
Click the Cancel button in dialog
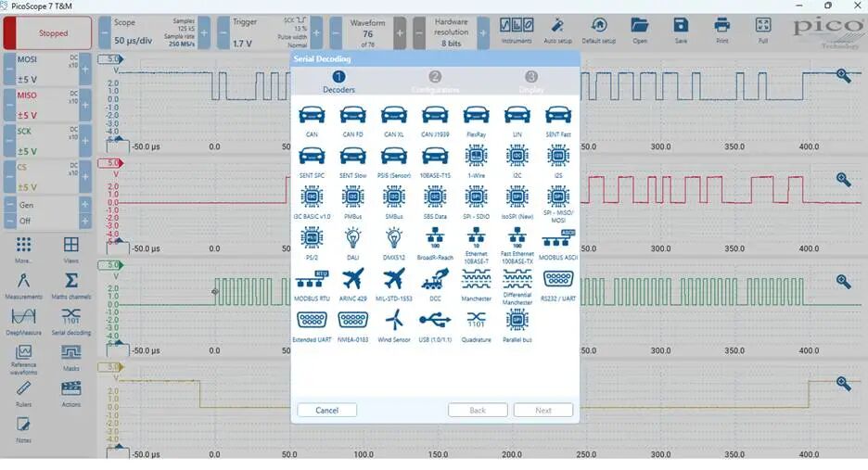pyautogui.click(x=326, y=411)
